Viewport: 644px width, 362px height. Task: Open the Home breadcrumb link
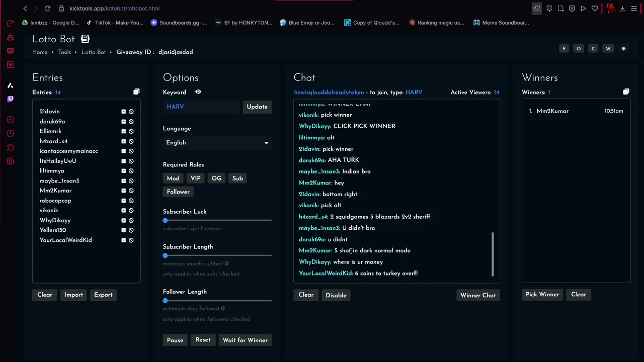point(40,52)
